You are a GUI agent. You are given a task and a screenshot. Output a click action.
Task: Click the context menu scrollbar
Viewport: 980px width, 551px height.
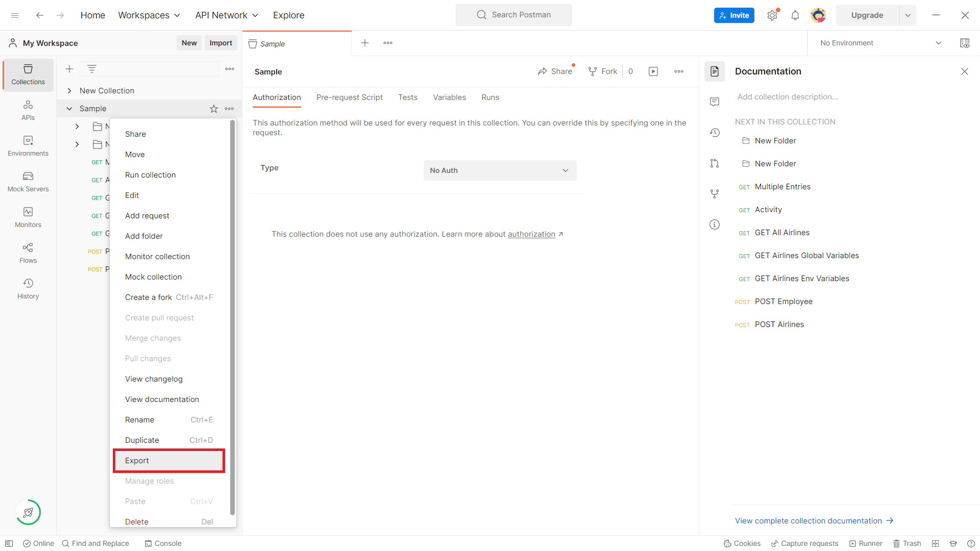(232, 317)
